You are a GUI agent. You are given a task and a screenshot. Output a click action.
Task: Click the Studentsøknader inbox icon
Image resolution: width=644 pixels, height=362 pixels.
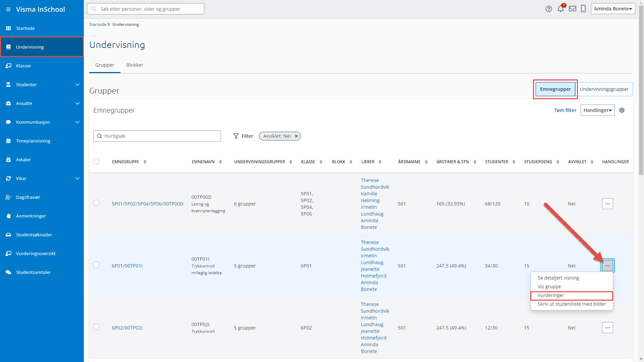point(8,235)
